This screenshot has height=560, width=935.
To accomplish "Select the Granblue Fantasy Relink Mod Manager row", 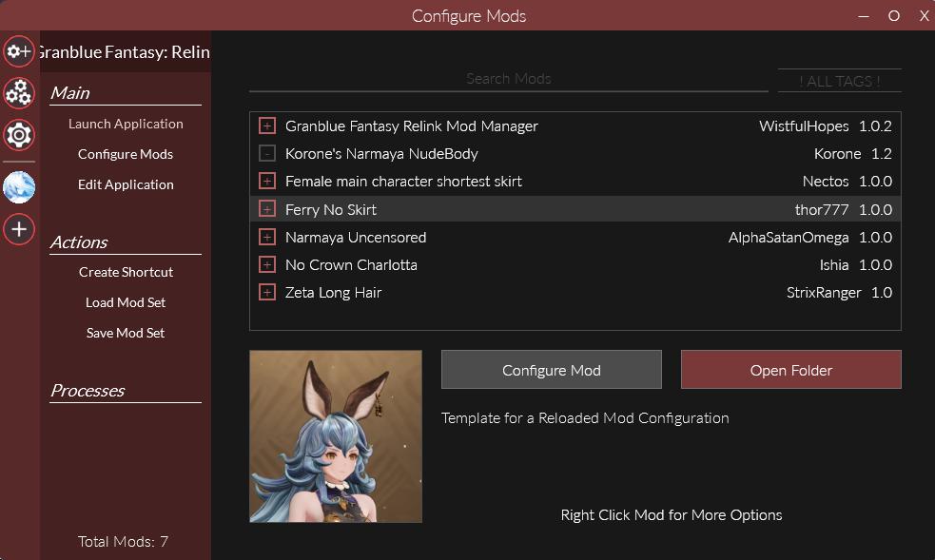I will [x=575, y=126].
